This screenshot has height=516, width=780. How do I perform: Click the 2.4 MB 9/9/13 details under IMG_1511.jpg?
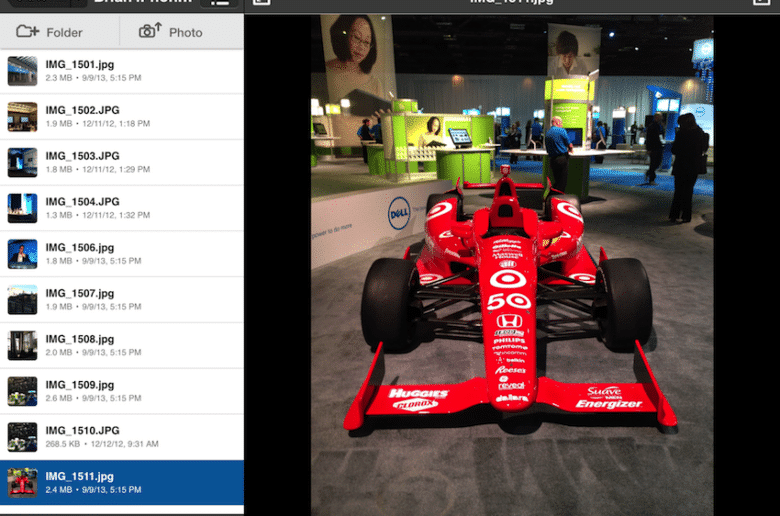click(94, 490)
